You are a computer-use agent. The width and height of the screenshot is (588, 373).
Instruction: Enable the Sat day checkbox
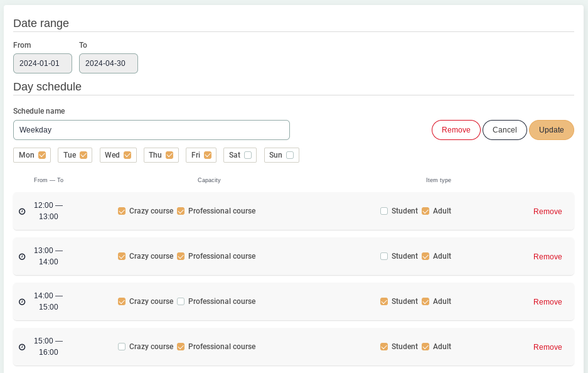(248, 155)
